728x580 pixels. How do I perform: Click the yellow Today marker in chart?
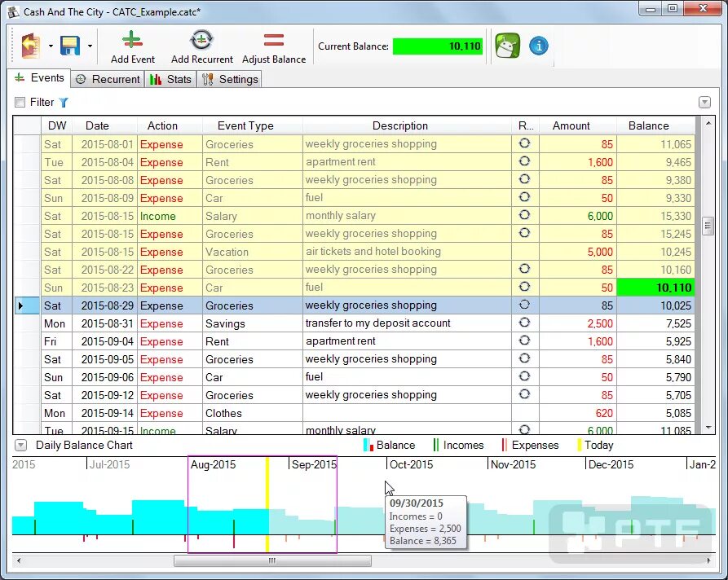(x=267, y=504)
